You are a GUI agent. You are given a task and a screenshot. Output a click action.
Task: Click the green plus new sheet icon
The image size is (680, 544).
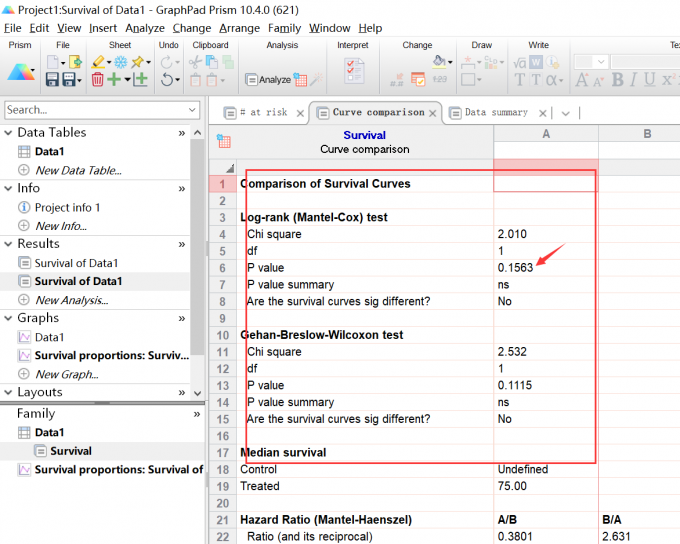click(114, 79)
